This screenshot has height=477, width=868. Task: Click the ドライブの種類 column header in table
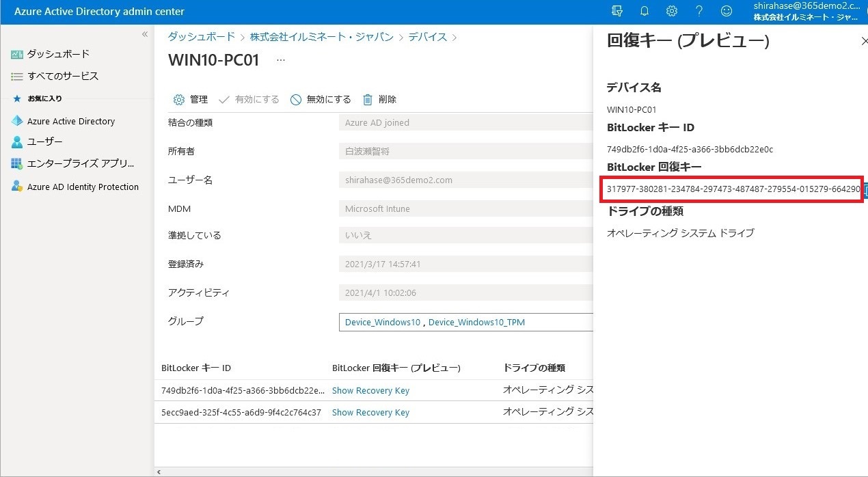click(534, 368)
